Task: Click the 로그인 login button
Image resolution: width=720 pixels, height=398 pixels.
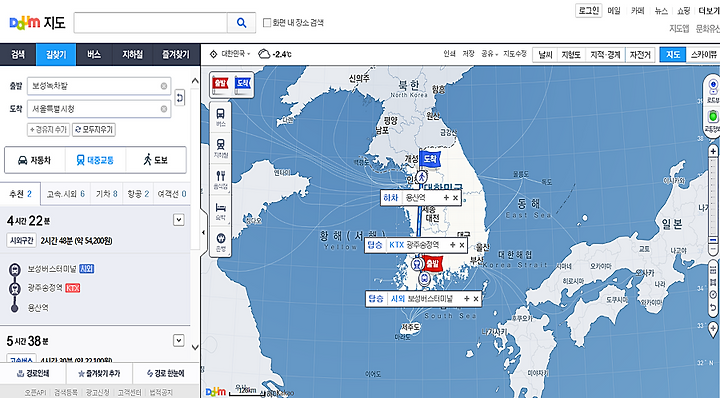Action: (x=589, y=11)
